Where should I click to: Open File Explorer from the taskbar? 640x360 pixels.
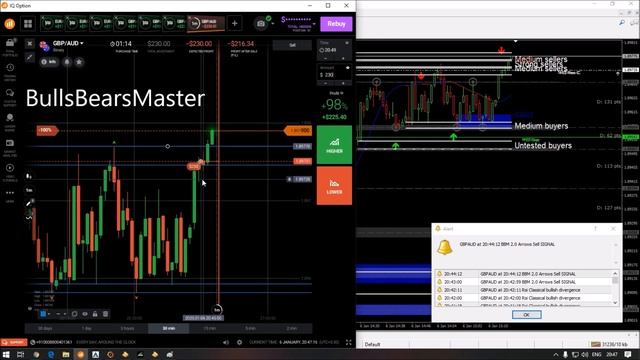[x=65, y=354]
